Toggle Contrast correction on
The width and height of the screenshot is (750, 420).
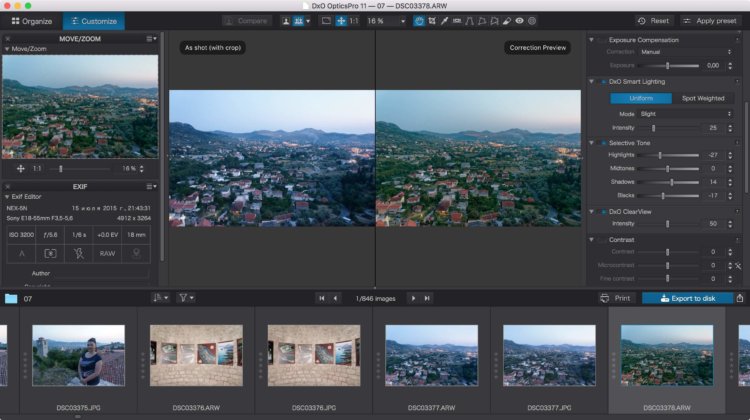[x=603, y=240]
